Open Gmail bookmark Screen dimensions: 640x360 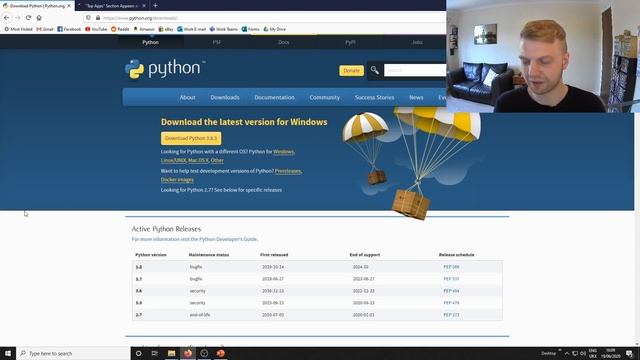[45, 29]
